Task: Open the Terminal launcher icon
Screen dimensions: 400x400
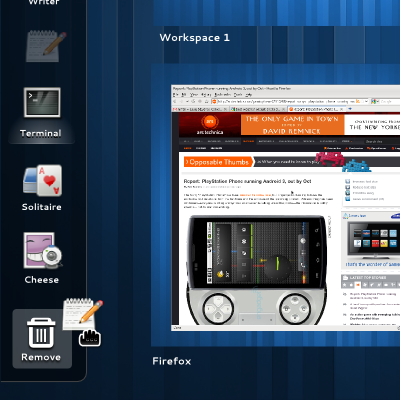Action: [x=42, y=102]
